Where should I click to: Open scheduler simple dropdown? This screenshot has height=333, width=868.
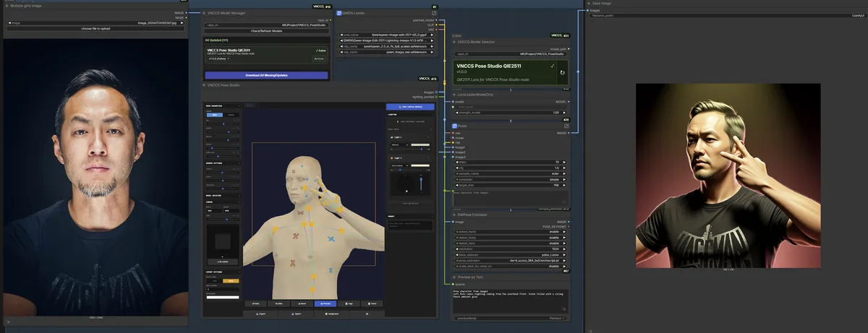coord(511,180)
